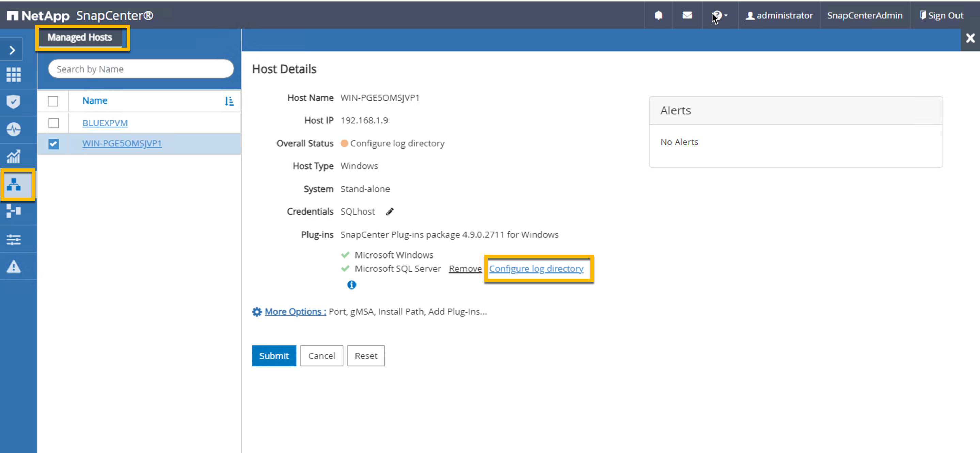
Task: Open Resources shield icon in sidebar
Action: (14, 101)
